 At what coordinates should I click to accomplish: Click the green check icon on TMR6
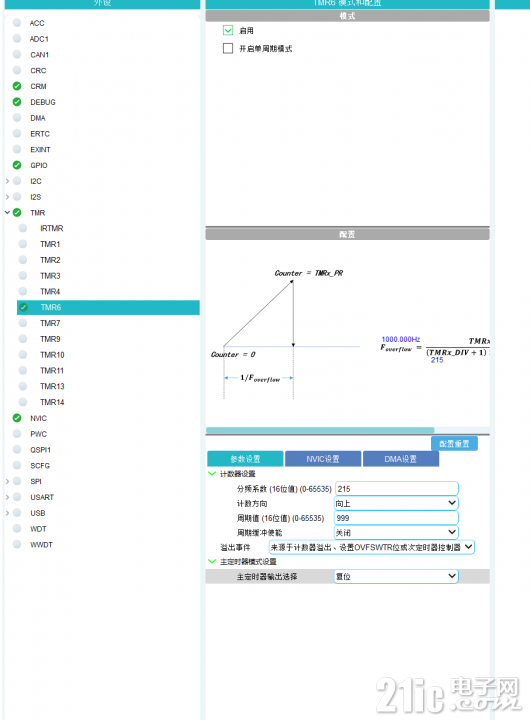coord(23,307)
